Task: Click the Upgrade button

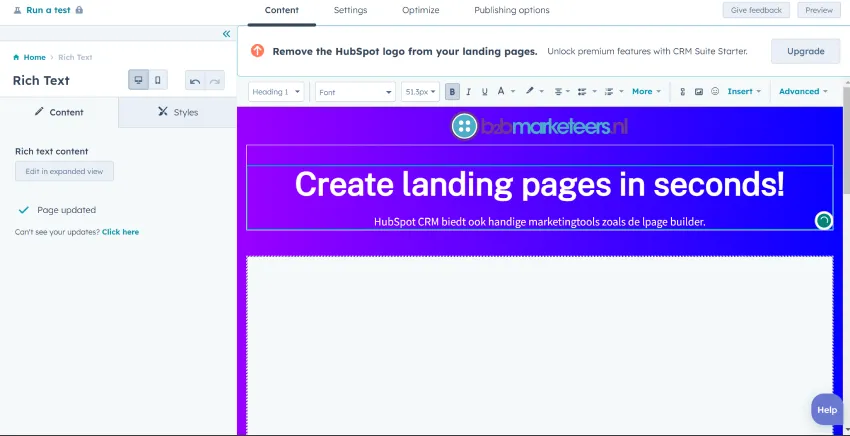Action: point(806,52)
